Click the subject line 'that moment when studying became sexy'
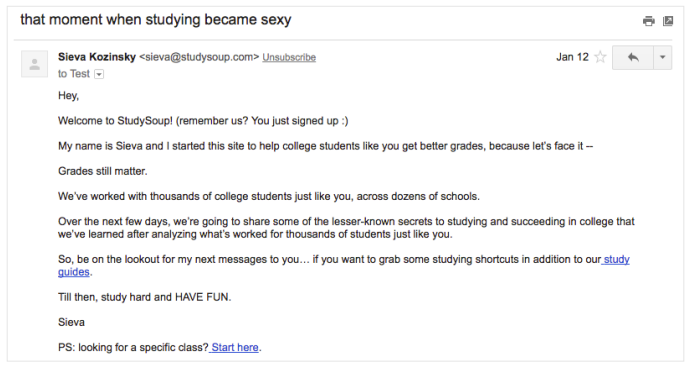Image resolution: width=691 pixels, height=369 pixels. pyautogui.click(x=156, y=20)
